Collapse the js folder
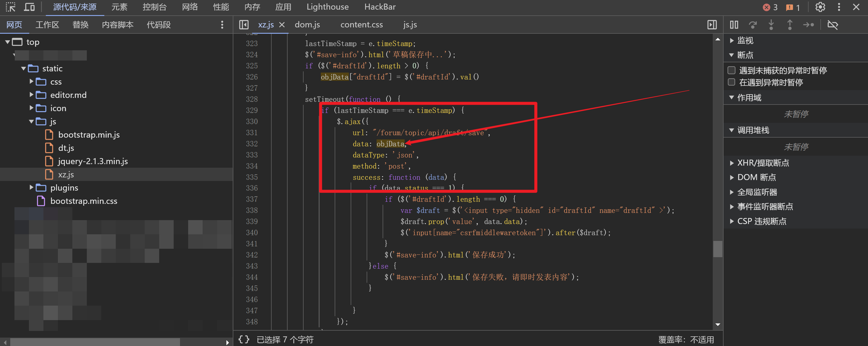Screen dimensions: 868x346 point(31,121)
